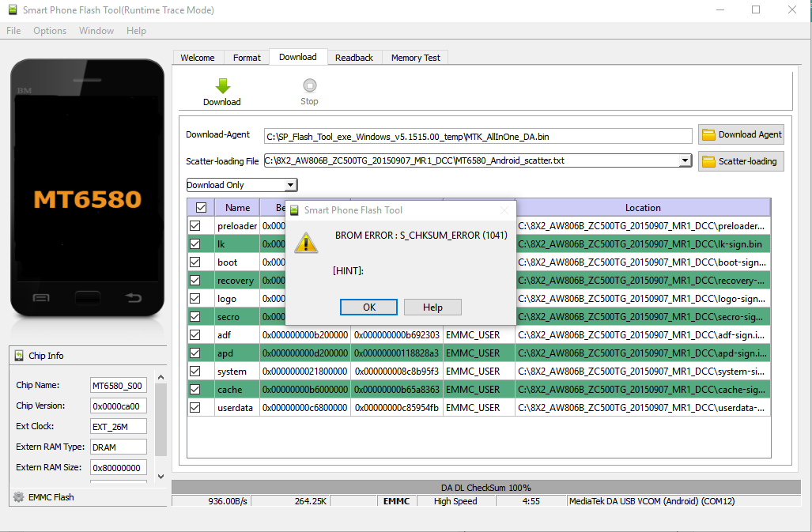Click the Smart Phone Flash Tool title icon

12,10
